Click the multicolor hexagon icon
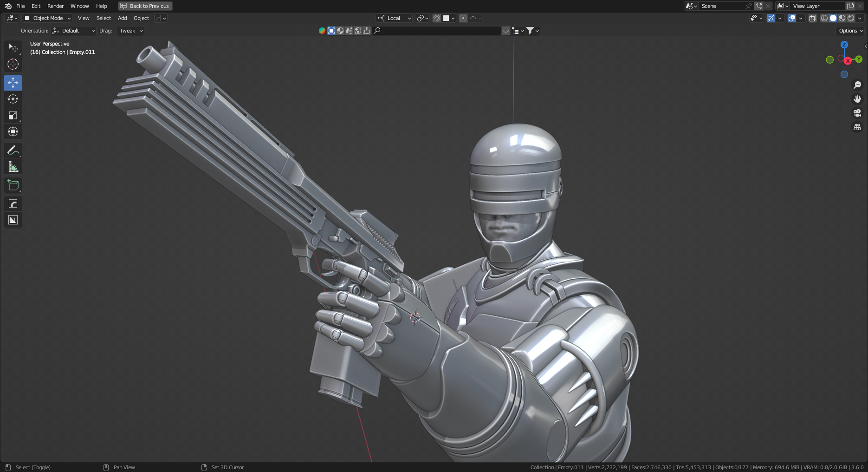The width and height of the screenshot is (868, 472). (322, 31)
